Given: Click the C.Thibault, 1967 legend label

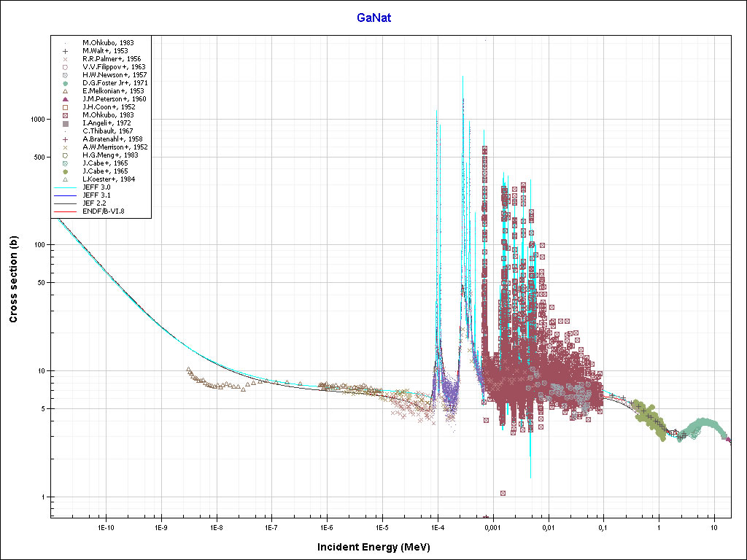Looking at the screenshot, I should [x=107, y=131].
